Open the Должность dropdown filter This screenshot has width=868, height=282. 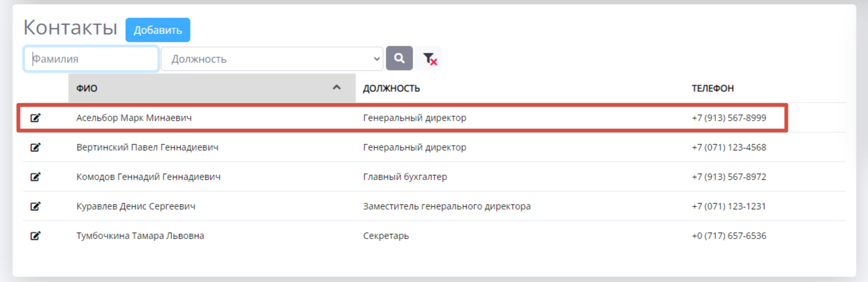[272, 59]
